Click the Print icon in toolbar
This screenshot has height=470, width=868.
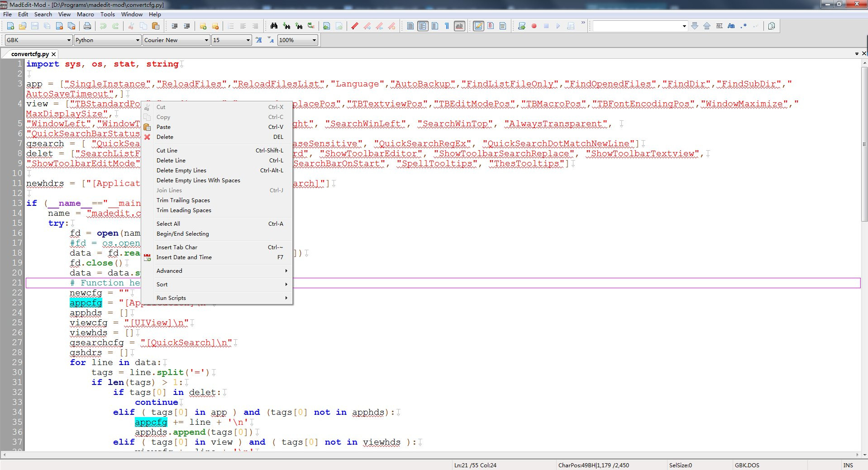(87, 26)
